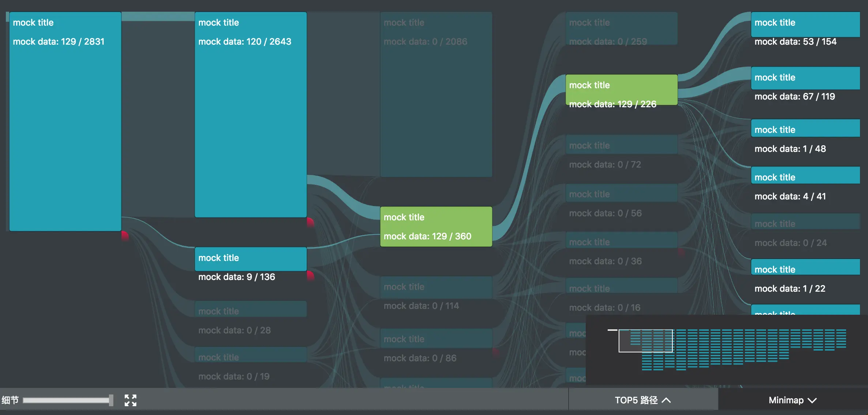Click the dimmed node 0 / 2086
This screenshot has width=868, height=415.
point(436,95)
